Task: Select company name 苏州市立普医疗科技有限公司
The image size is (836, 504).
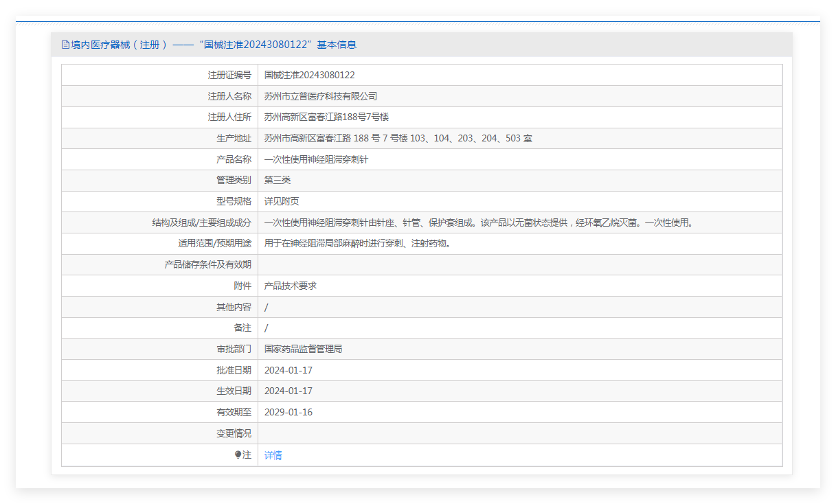Action: pos(321,96)
